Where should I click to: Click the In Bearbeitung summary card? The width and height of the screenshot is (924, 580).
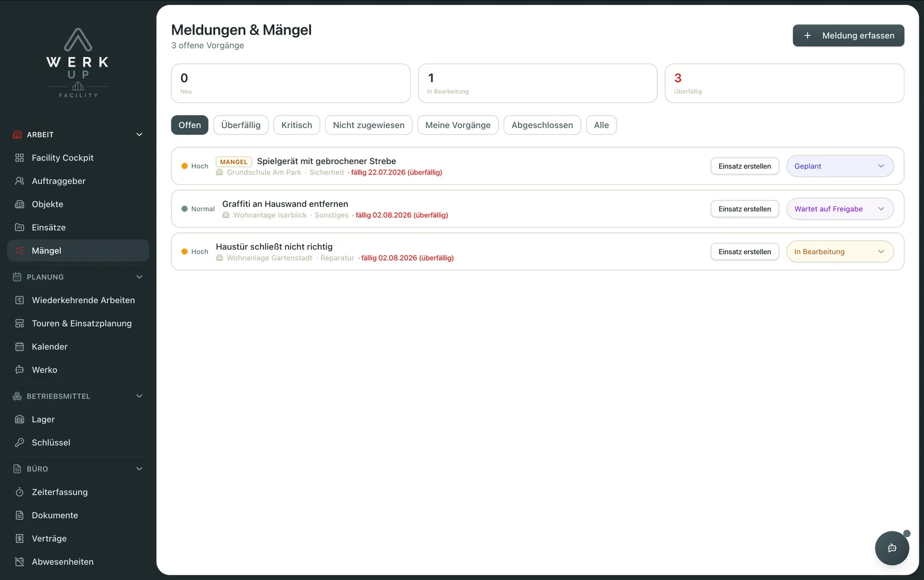click(x=537, y=83)
